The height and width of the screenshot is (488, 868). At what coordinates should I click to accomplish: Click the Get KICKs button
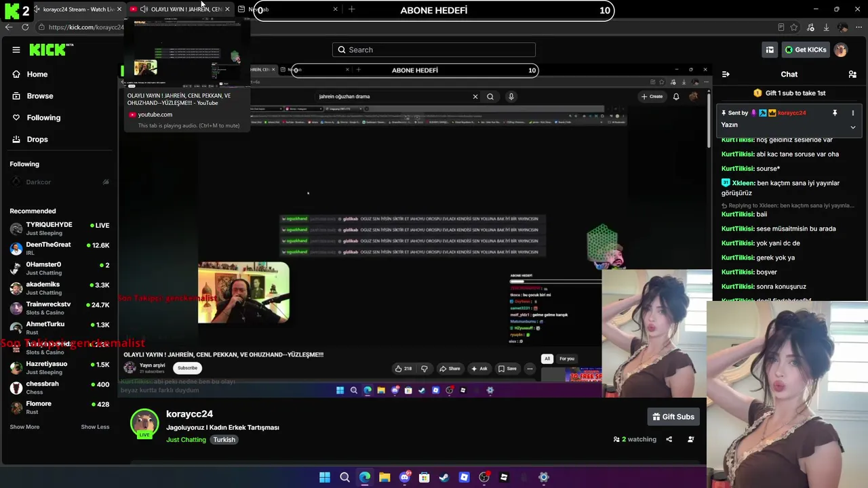coord(806,49)
